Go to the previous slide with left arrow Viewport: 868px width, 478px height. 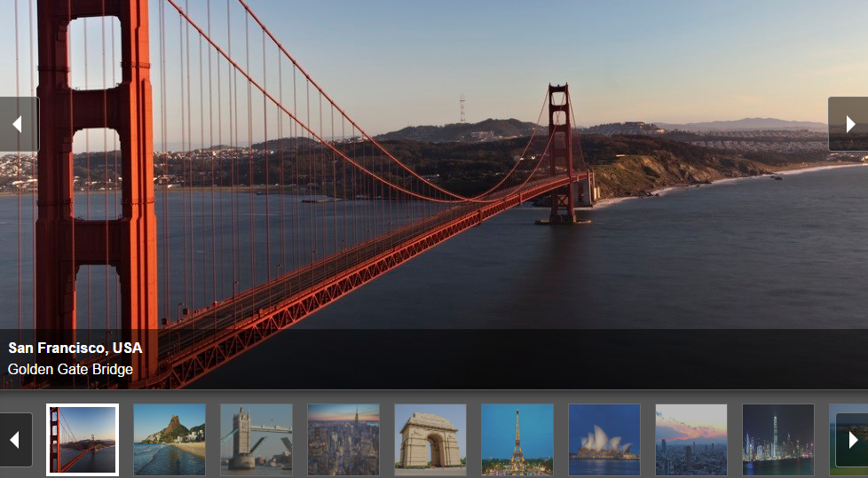tap(19, 124)
